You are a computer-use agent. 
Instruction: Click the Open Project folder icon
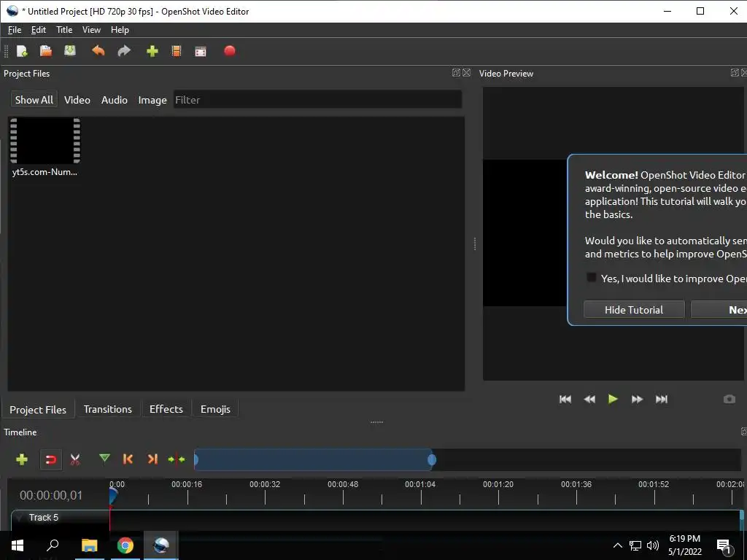46,51
